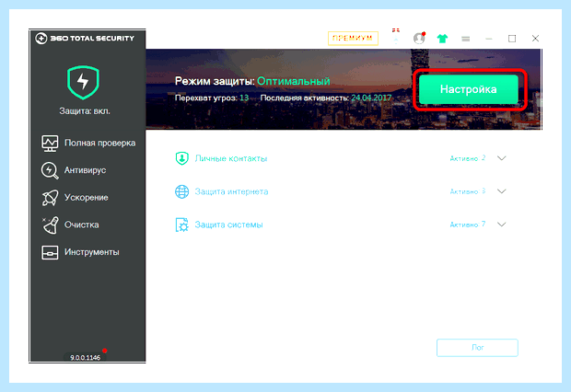The height and width of the screenshot is (392, 571).
Task: Click the upgrade arrow icon near Премиум
Action: tap(396, 37)
